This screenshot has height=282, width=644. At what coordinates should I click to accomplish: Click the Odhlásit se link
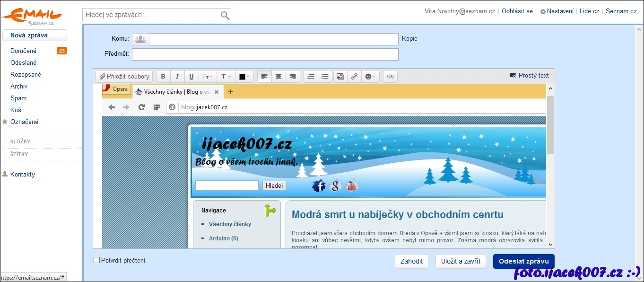pos(517,11)
